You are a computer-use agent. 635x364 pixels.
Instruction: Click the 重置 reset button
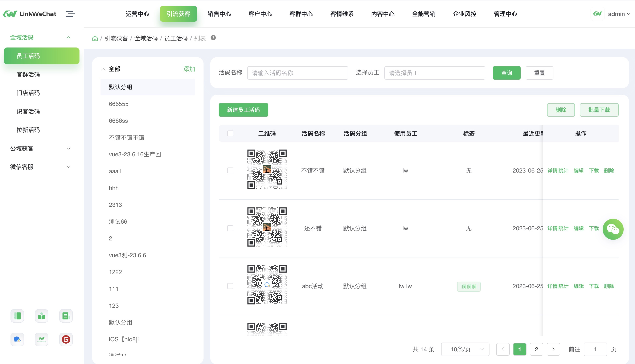(x=540, y=73)
